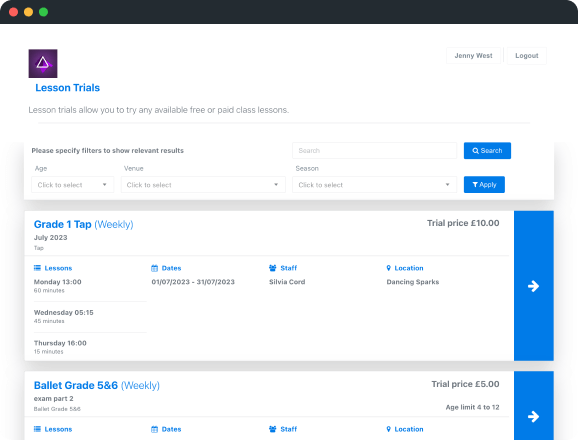Select the Wednesday 05:15 lesson
This screenshot has height=440, width=578.
(x=63, y=312)
